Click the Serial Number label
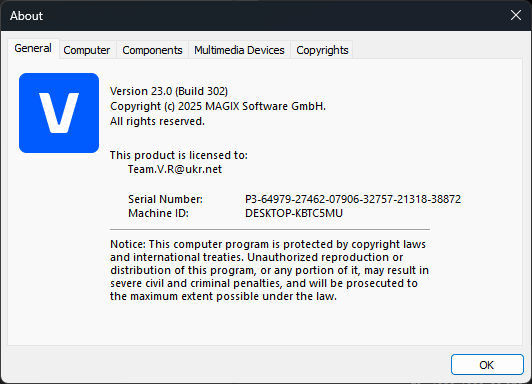Image resolution: width=532 pixels, height=384 pixels. (x=165, y=199)
